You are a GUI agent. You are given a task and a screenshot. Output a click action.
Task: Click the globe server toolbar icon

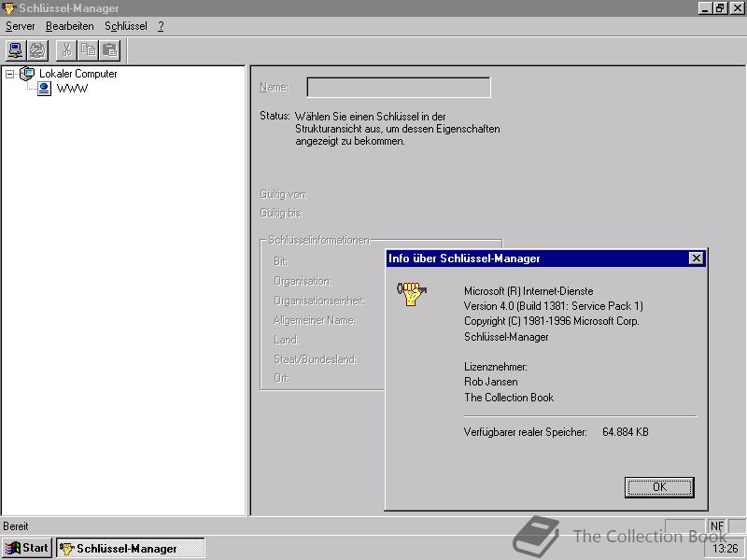point(37,50)
